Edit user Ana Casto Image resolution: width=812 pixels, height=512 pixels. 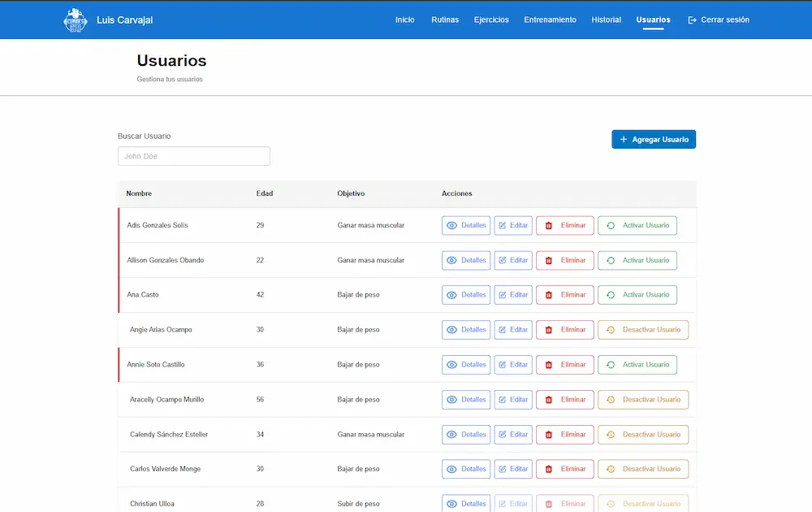[x=512, y=295]
